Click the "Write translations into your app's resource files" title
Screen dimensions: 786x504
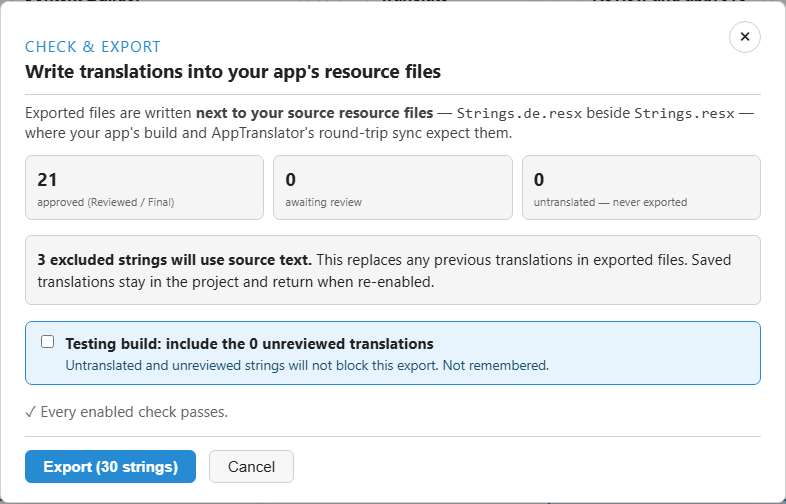coord(233,72)
